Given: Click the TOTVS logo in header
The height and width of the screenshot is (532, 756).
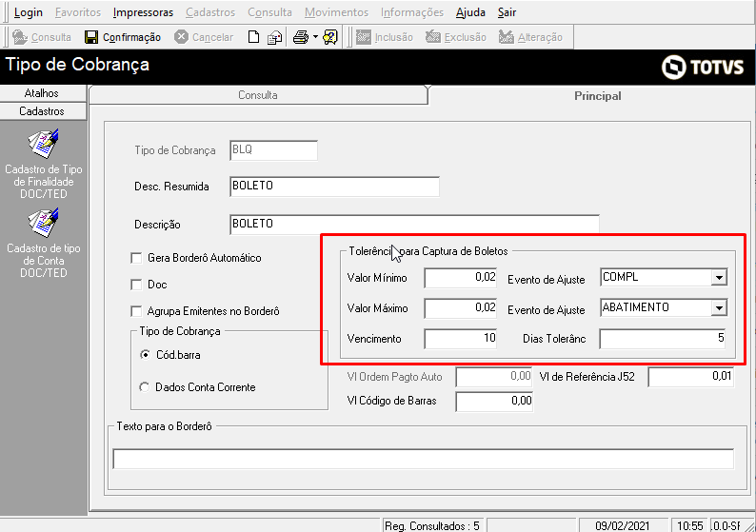Looking at the screenshot, I should (x=703, y=67).
